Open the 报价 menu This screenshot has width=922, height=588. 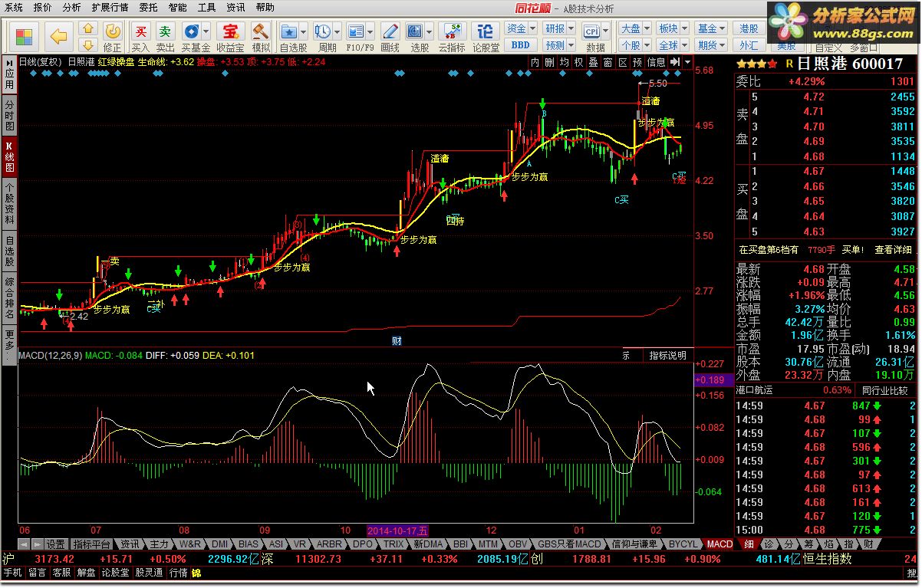pyautogui.click(x=43, y=8)
